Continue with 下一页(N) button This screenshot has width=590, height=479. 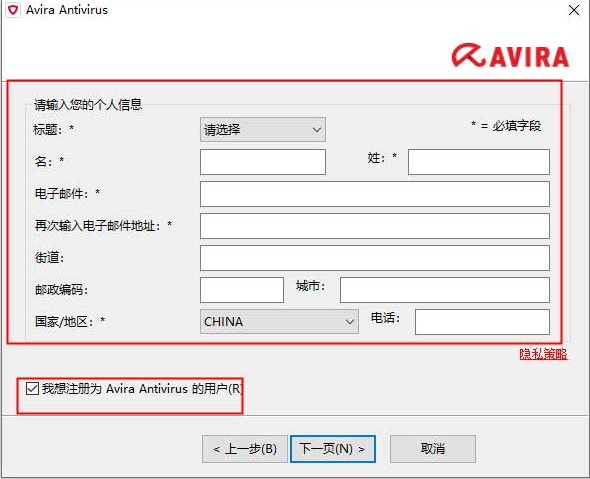(333, 449)
